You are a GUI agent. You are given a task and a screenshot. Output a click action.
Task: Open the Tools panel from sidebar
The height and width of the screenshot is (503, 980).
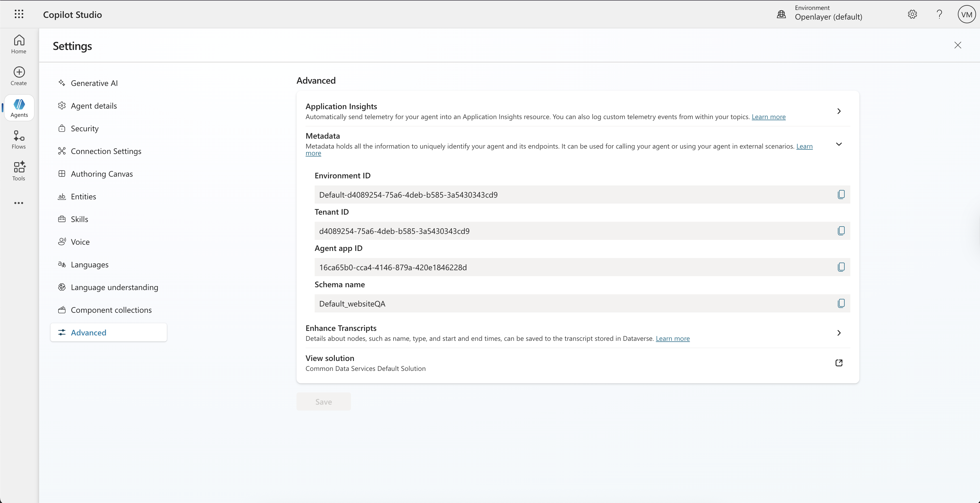coord(18,171)
